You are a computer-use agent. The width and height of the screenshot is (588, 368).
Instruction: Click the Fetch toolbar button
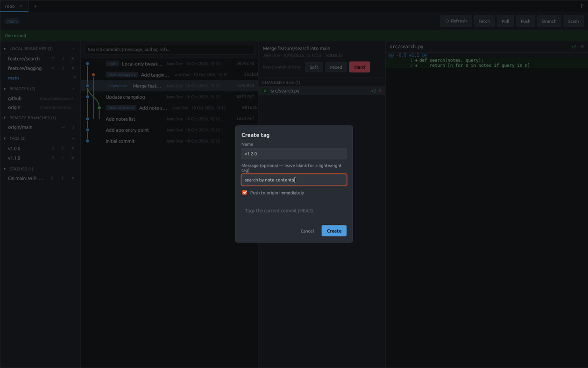pos(484,21)
